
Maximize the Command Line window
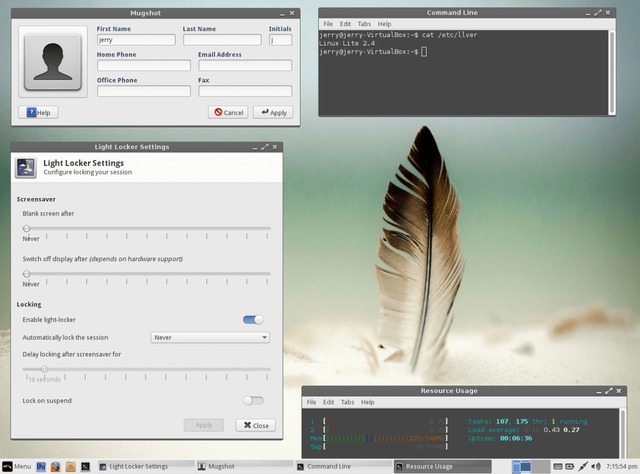(x=598, y=13)
